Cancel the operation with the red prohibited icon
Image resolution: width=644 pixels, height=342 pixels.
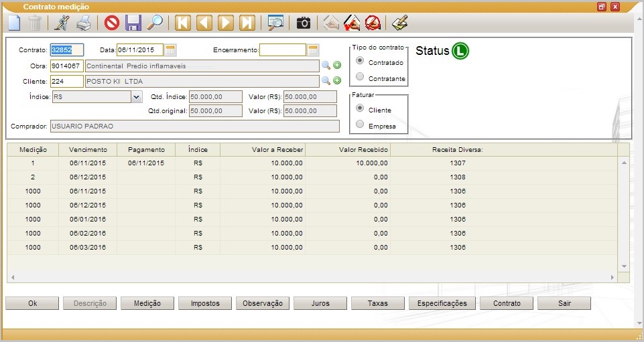(x=111, y=23)
